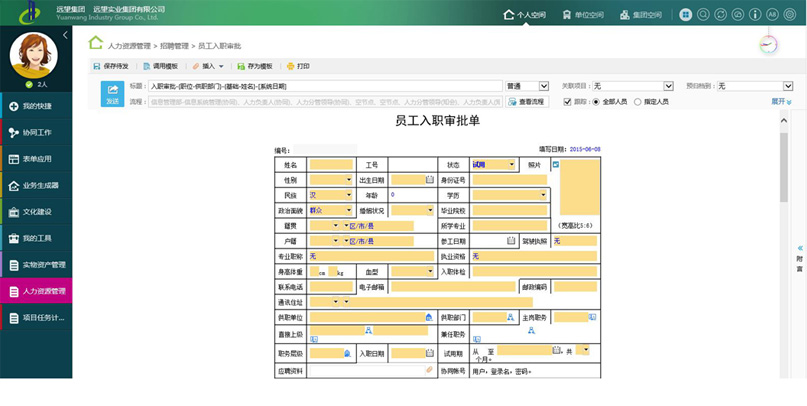Click the 照片 upload image icon
The height and width of the screenshot is (406, 807).
[556, 165]
